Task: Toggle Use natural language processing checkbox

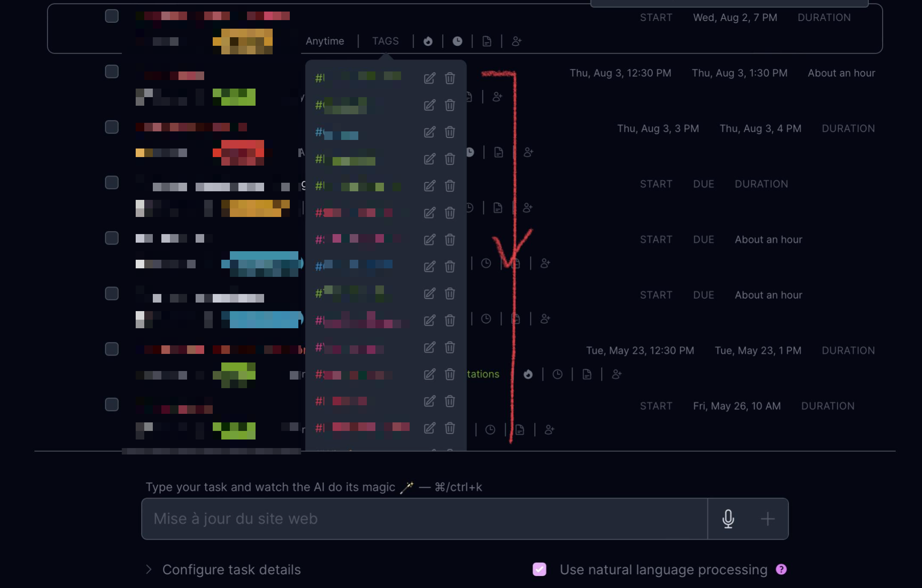Action: point(539,570)
